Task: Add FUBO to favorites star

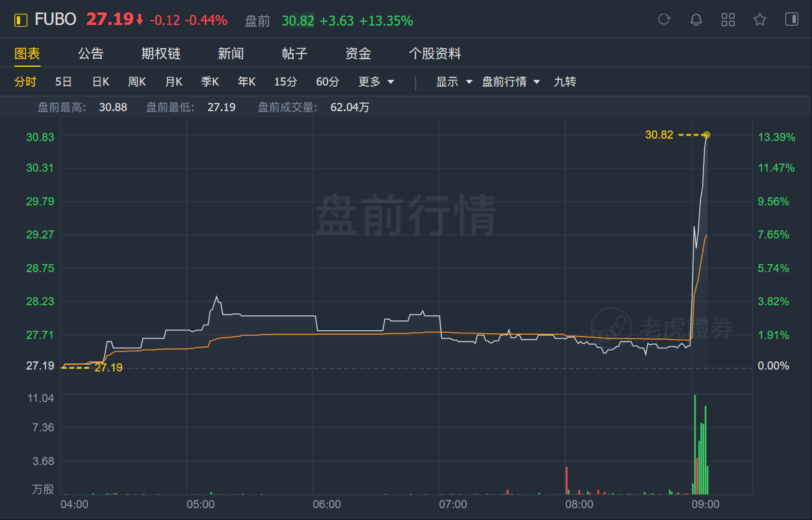Action: (x=760, y=19)
